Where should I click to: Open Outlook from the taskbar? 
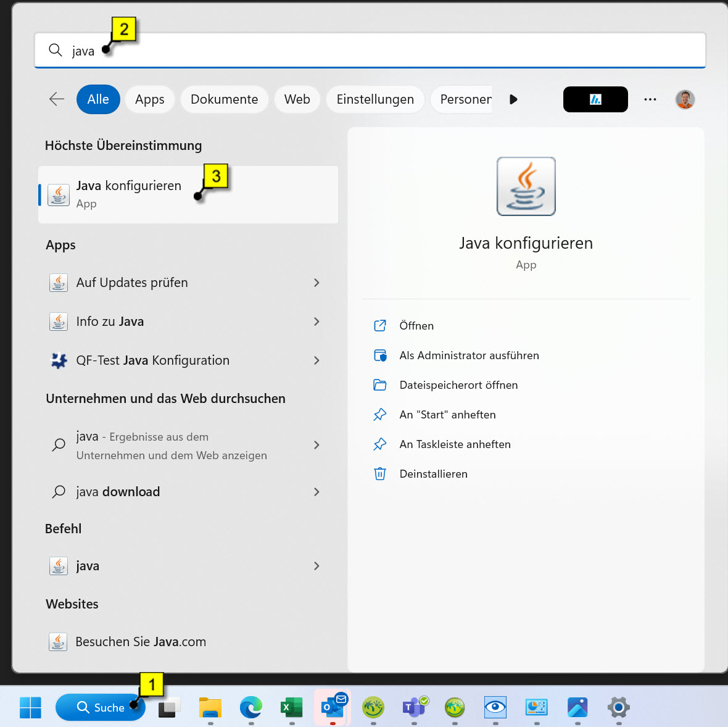(x=333, y=707)
